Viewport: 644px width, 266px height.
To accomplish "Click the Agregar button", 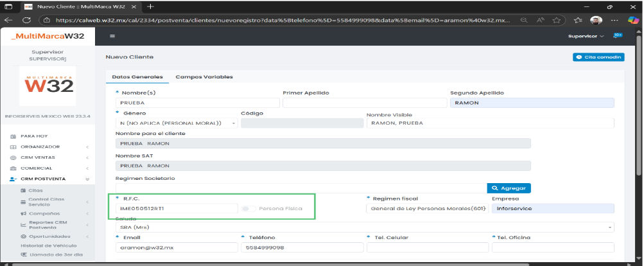I will click(509, 188).
